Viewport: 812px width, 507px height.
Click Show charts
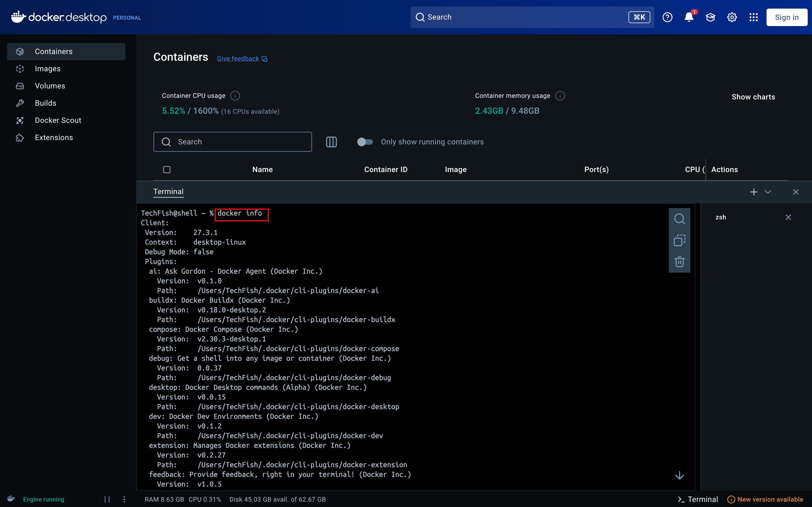(x=753, y=97)
